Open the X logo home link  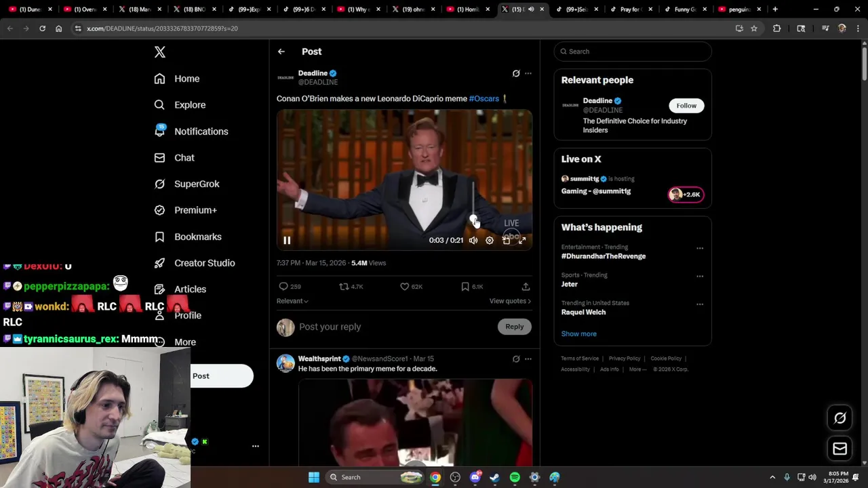point(160,52)
